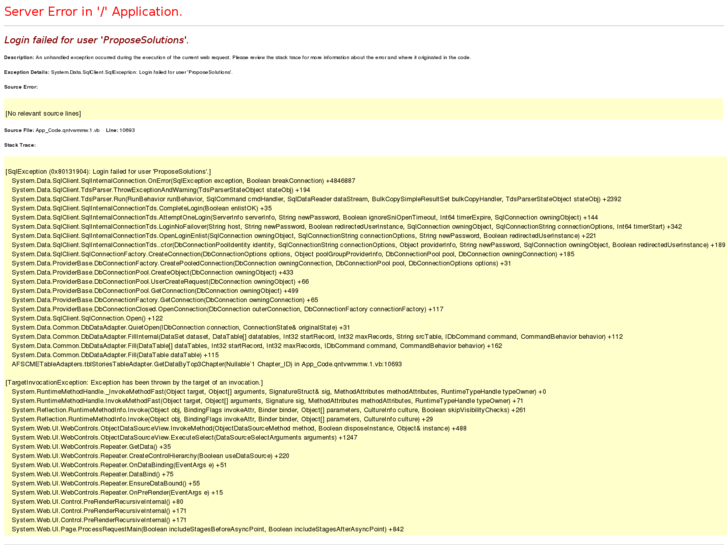This screenshot has width=727, height=545.
Task: Click the 'DbConnectionFactory.GetConnection' stack line
Action: 165,300
